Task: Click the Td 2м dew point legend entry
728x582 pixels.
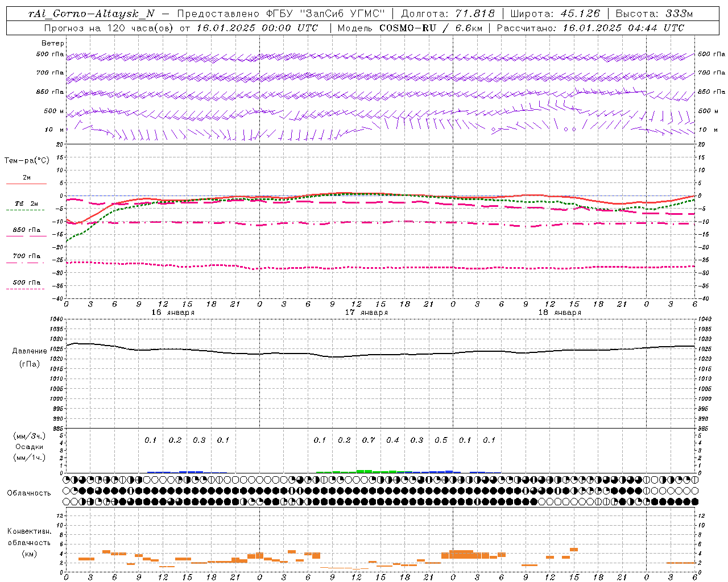Action: 26,203
